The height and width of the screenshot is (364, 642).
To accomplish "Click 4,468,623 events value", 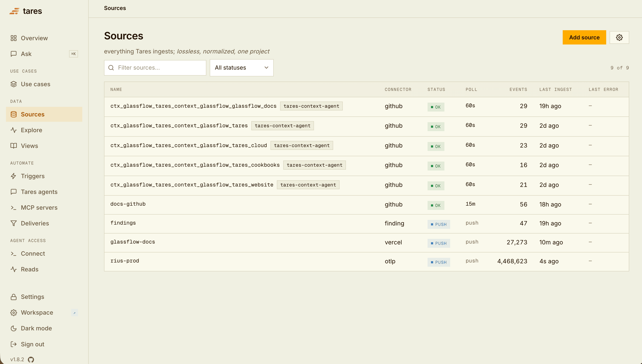I will tap(512, 261).
